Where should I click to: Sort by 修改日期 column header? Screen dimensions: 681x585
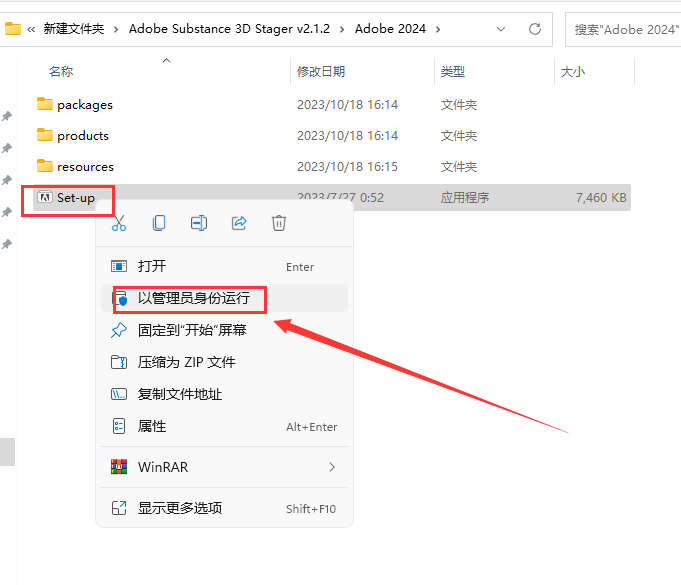[x=321, y=72]
